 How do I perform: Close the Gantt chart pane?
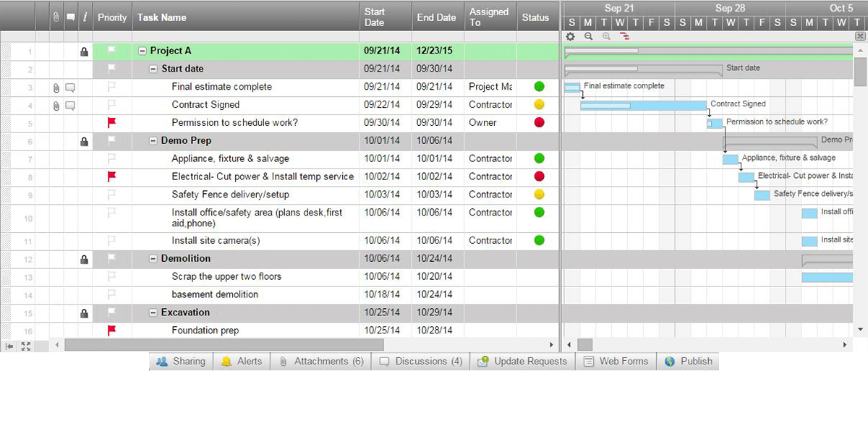(860, 36)
